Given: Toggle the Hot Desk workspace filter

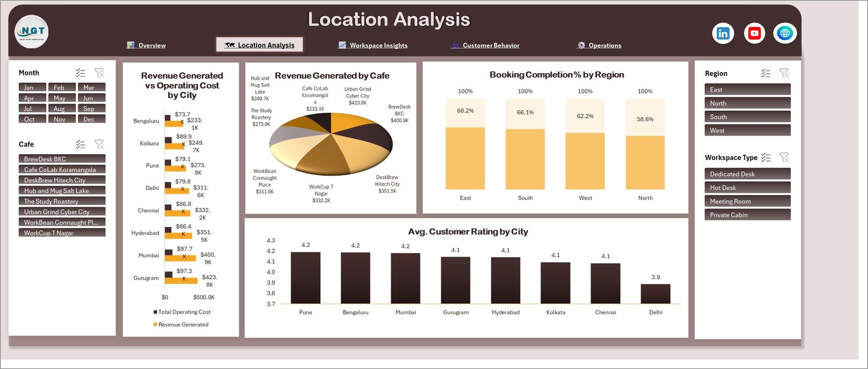Looking at the screenshot, I should 748,188.
